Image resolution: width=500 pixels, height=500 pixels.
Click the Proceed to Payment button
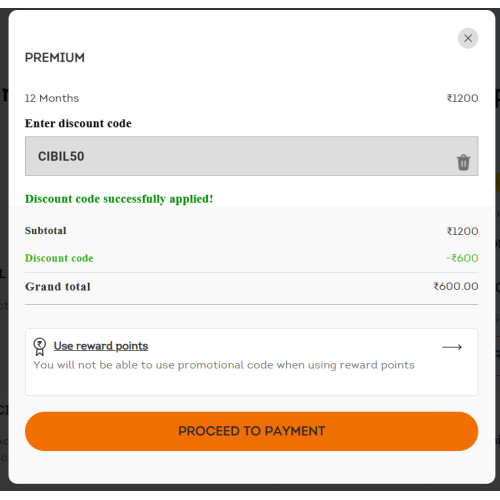pyautogui.click(x=252, y=431)
